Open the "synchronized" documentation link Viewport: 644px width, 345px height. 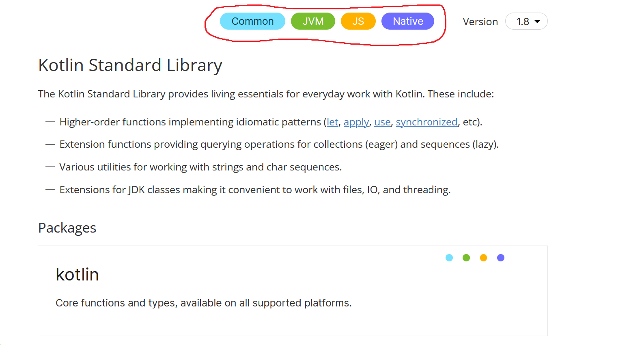click(426, 122)
